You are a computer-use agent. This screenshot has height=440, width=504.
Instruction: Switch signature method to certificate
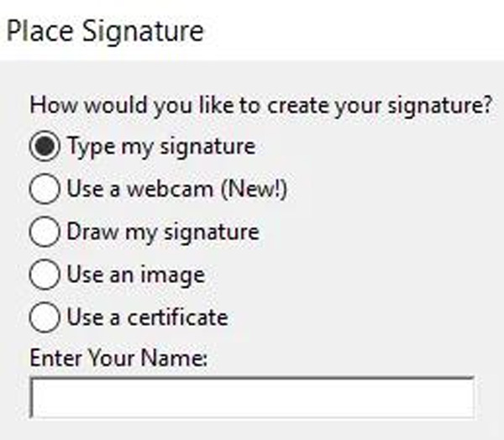(45, 317)
